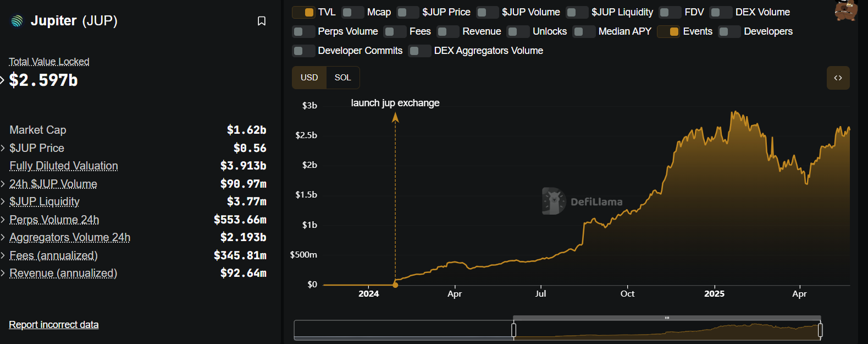Screen dimensions: 868x344
Task: Enable the Unlocks switch
Action: [518, 31]
